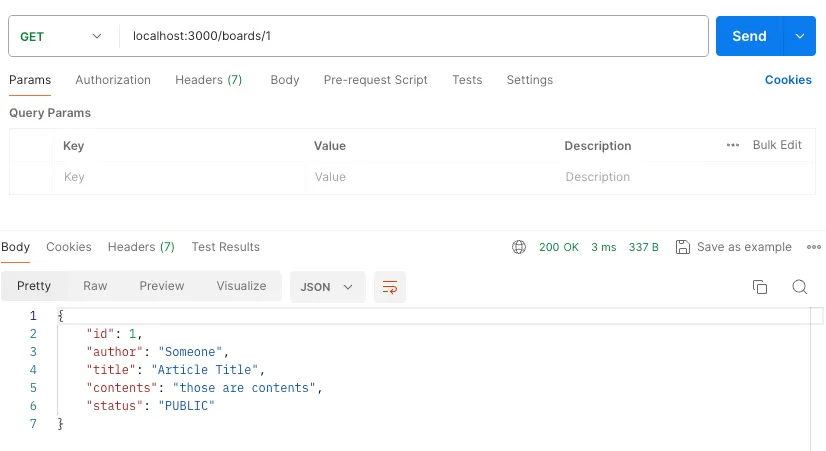Switch to Preview response view
Viewport: 826px width, 451px height.
click(x=162, y=286)
